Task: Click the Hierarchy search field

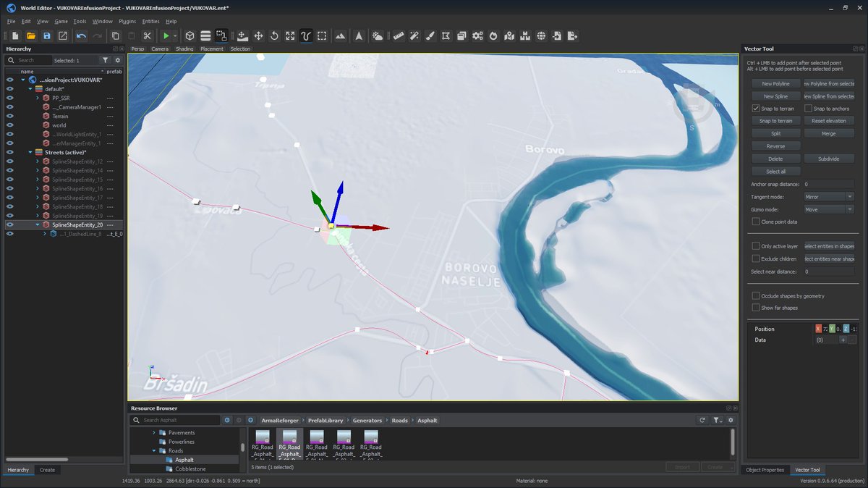Action: click(x=29, y=60)
